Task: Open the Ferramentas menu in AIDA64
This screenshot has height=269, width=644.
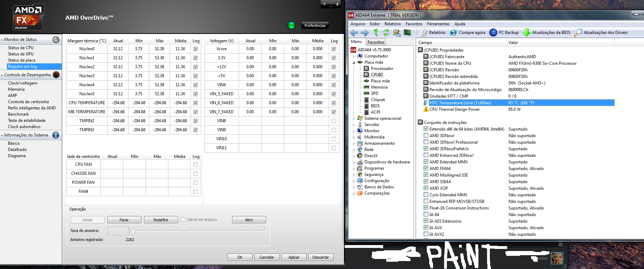Action: (438, 24)
